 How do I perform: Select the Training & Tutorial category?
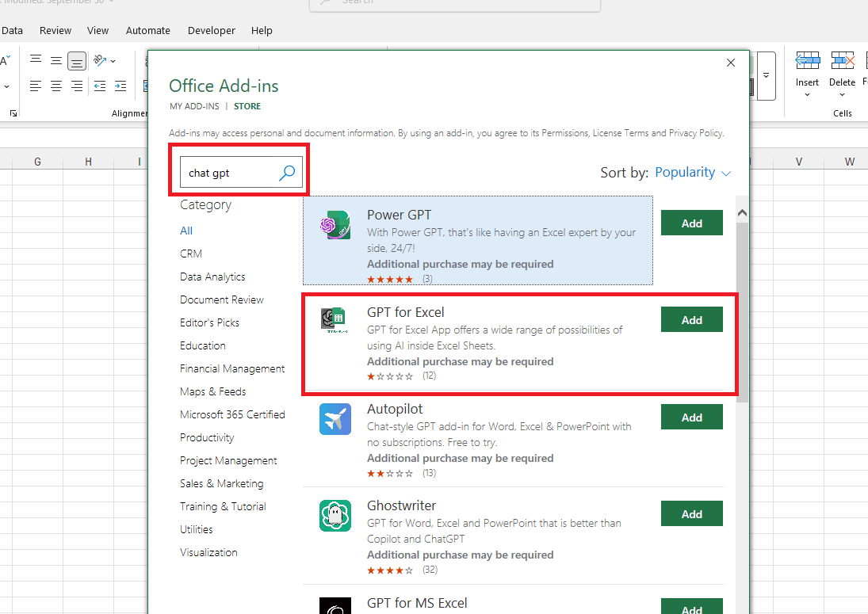[x=223, y=506]
